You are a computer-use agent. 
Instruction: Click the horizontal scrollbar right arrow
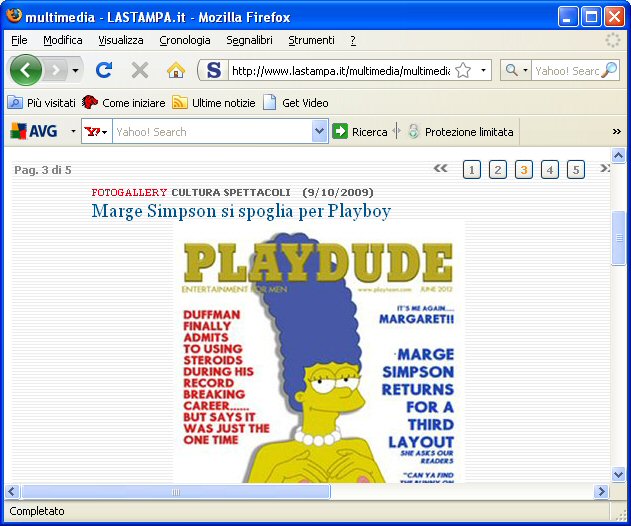[x=602, y=491]
